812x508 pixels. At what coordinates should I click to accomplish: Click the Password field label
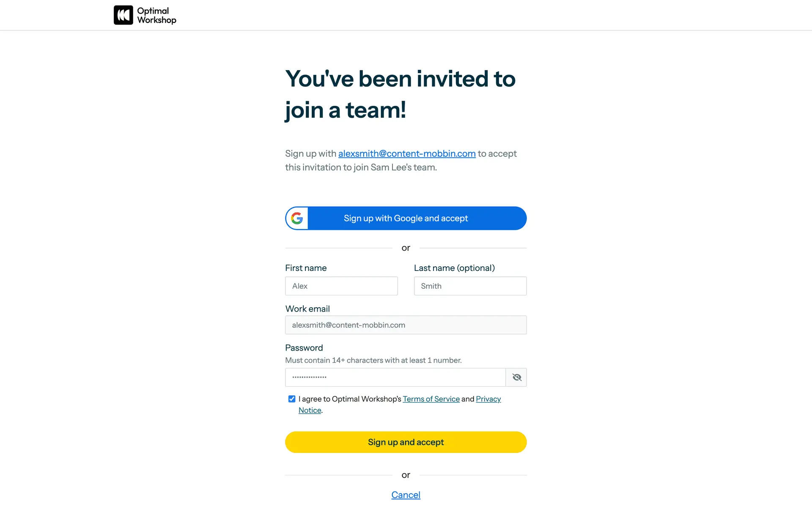304,348
